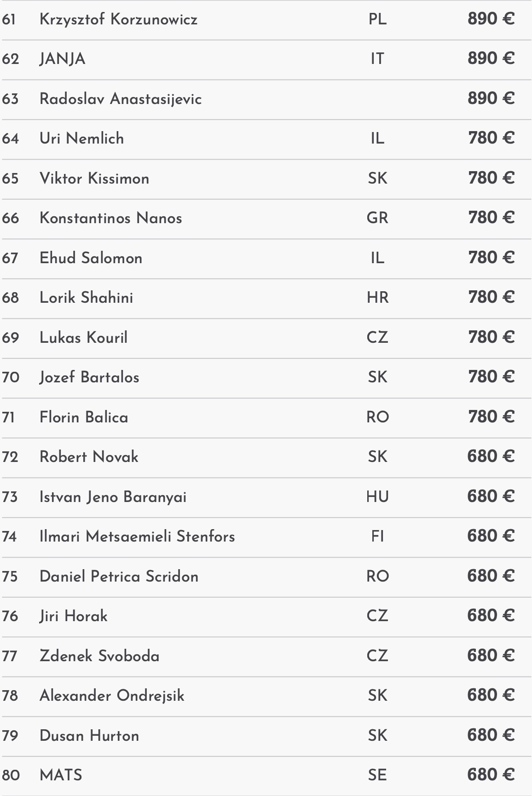
Task: Click the SE country code for MATS
Action: tap(377, 775)
